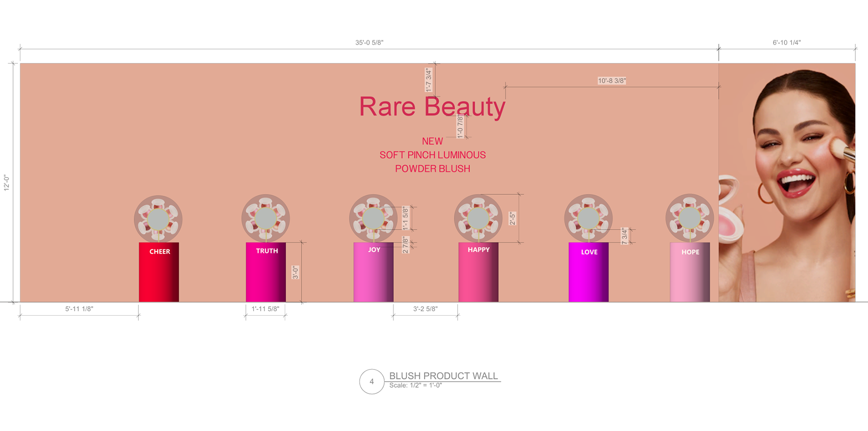This screenshot has height=431, width=868.
Task: Click the 6'-10 1/4" dimension text
Action: coord(786,42)
